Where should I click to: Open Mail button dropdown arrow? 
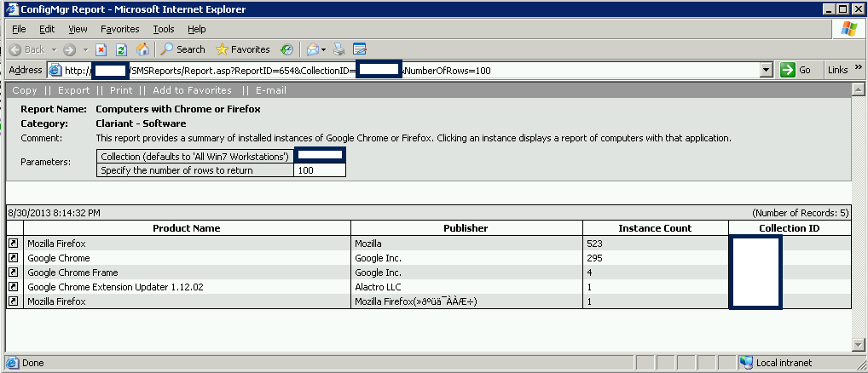tap(323, 49)
